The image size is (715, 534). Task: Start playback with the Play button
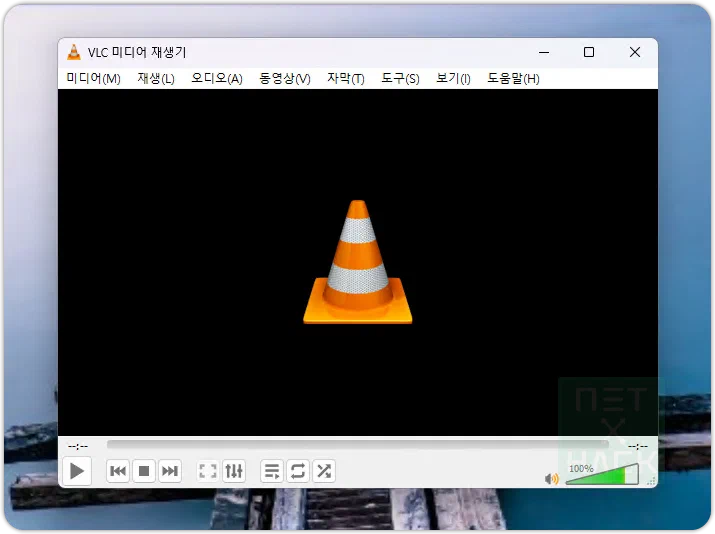(x=77, y=471)
